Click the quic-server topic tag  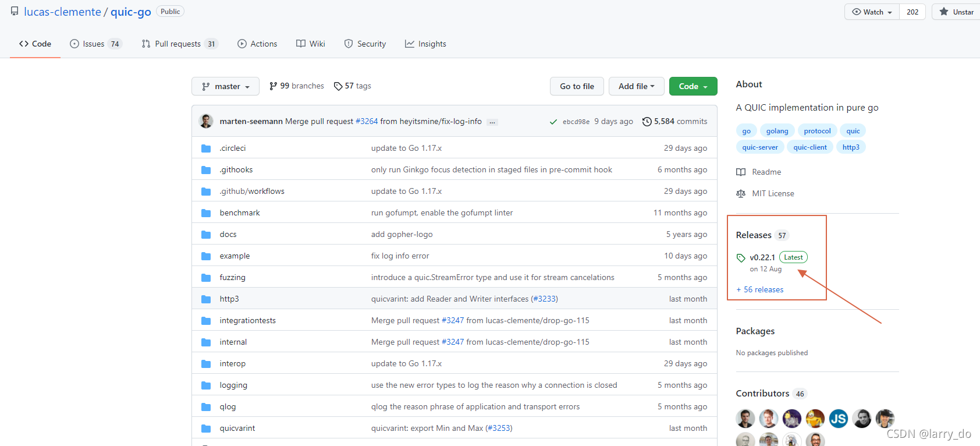760,147
